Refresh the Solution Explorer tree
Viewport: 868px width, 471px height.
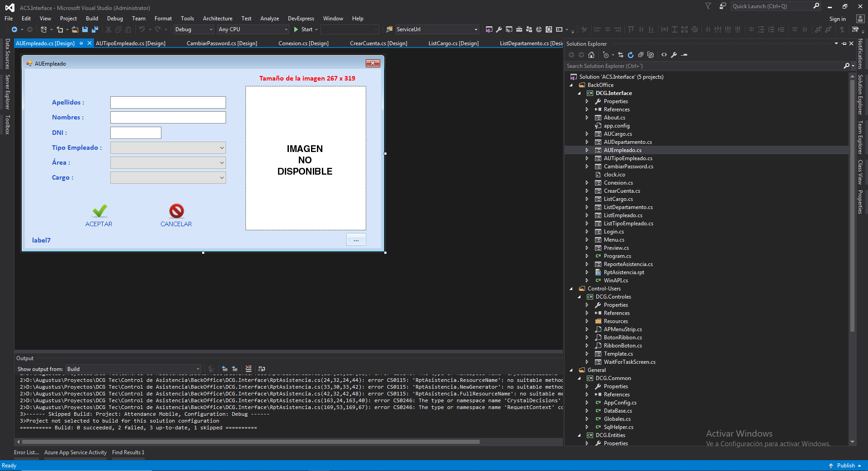point(631,55)
